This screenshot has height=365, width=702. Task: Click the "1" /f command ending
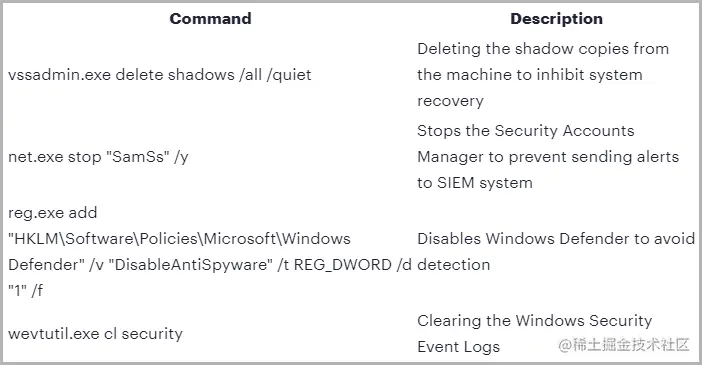tap(26, 291)
